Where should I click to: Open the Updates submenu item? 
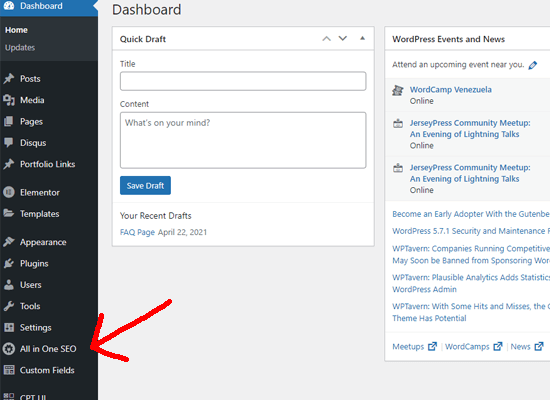(20, 48)
